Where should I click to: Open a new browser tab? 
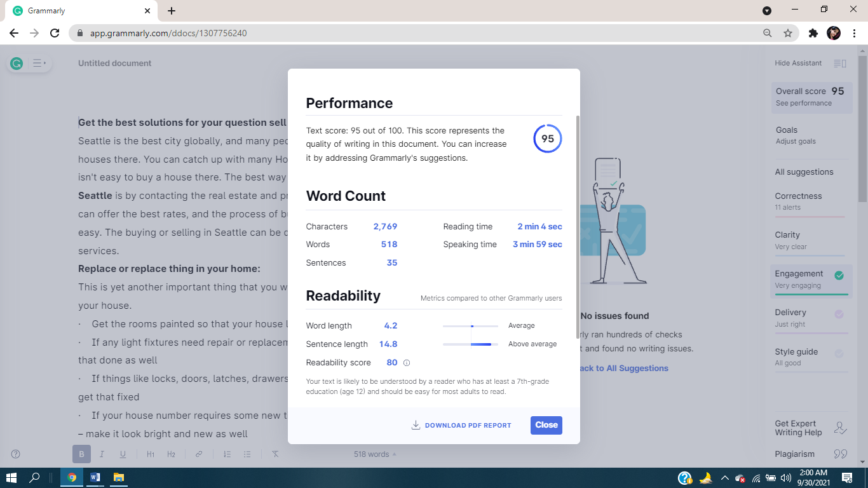pyautogui.click(x=172, y=11)
